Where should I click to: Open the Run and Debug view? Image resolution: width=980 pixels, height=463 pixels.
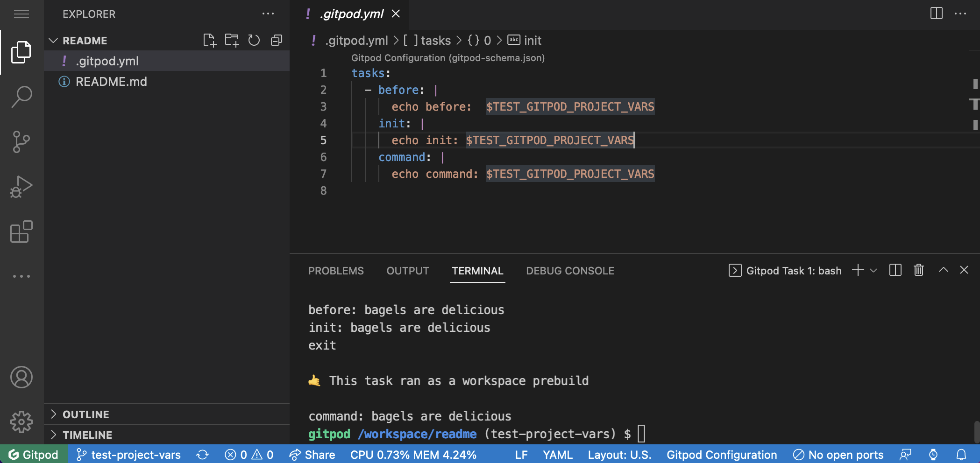click(x=21, y=186)
